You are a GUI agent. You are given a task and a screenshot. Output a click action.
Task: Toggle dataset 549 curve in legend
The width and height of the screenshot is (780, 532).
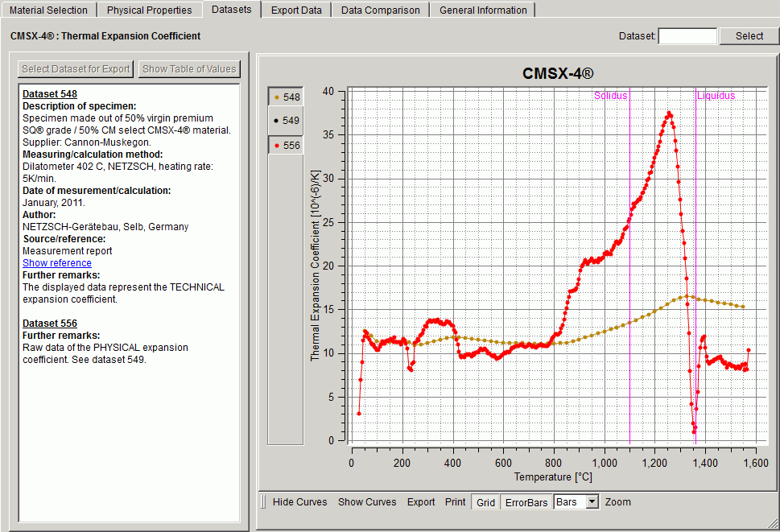coord(286,120)
